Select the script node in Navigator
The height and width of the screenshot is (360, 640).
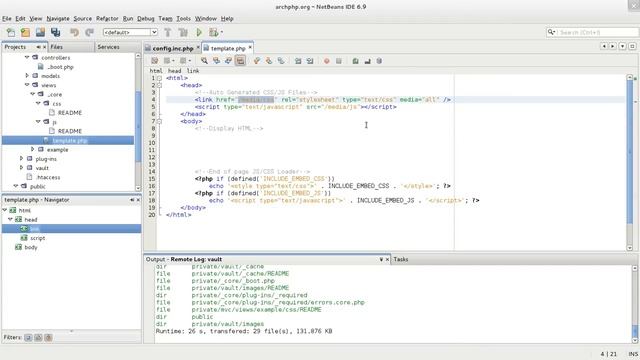coord(38,238)
